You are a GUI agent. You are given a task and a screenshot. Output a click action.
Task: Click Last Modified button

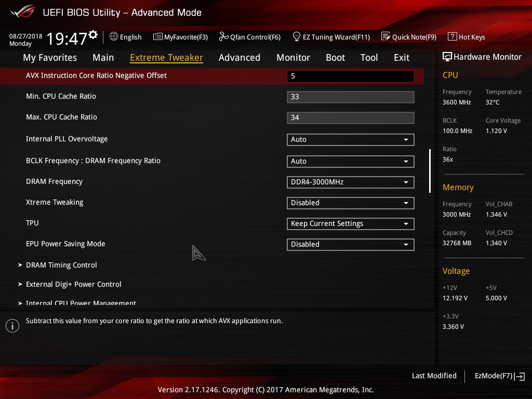click(x=434, y=376)
